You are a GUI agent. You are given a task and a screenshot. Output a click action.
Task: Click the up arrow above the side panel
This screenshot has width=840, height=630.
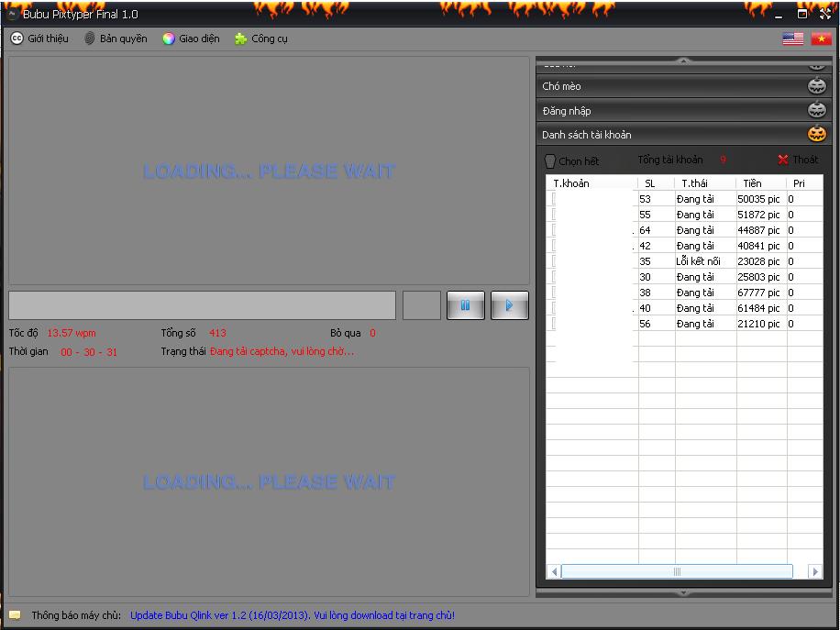(684, 60)
